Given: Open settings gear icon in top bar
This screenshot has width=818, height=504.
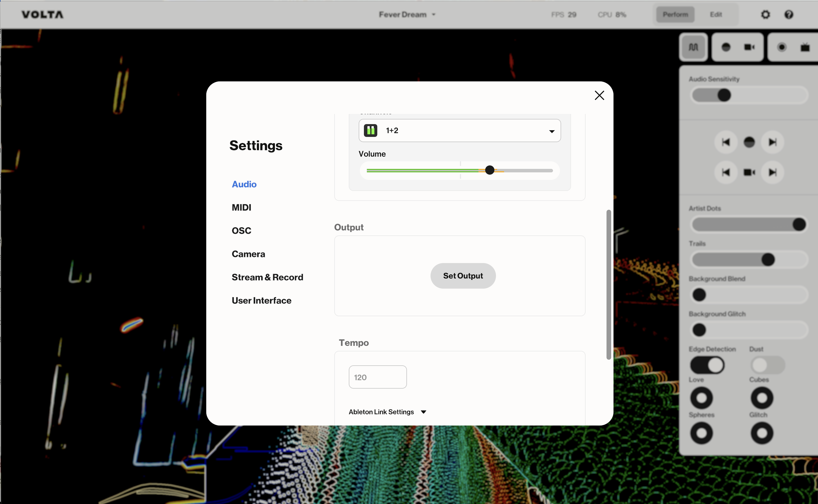Looking at the screenshot, I should tap(765, 15).
